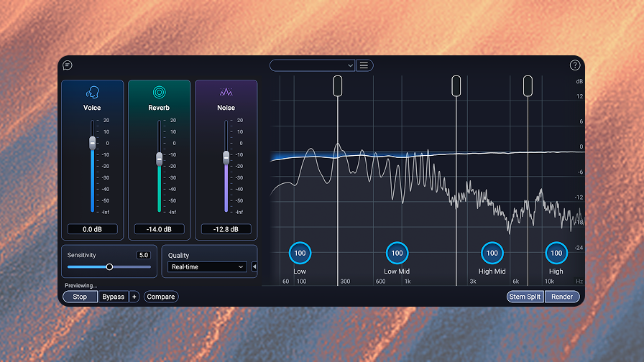Click the Quality label
This screenshot has width=644, height=362.
[x=178, y=255]
